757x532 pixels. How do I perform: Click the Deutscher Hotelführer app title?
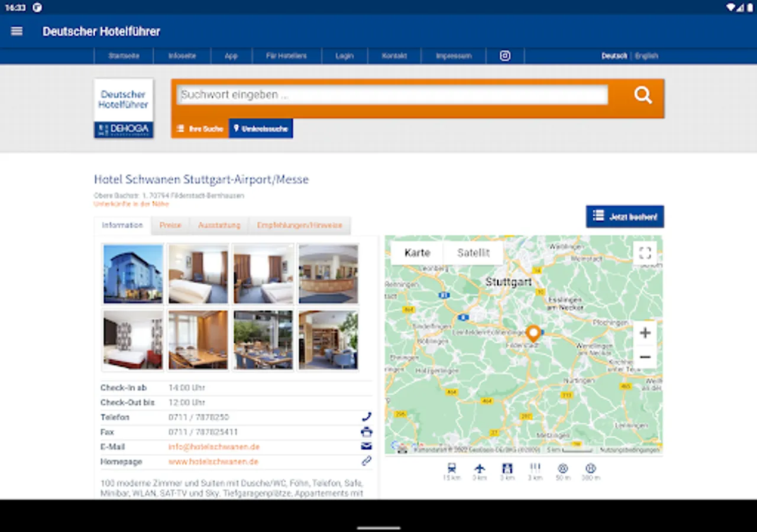tap(101, 31)
